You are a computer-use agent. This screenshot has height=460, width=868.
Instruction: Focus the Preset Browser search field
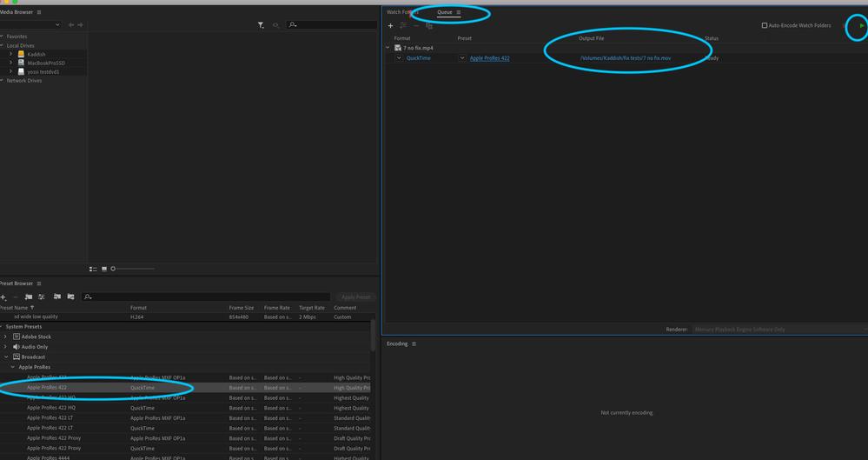[206, 297]
